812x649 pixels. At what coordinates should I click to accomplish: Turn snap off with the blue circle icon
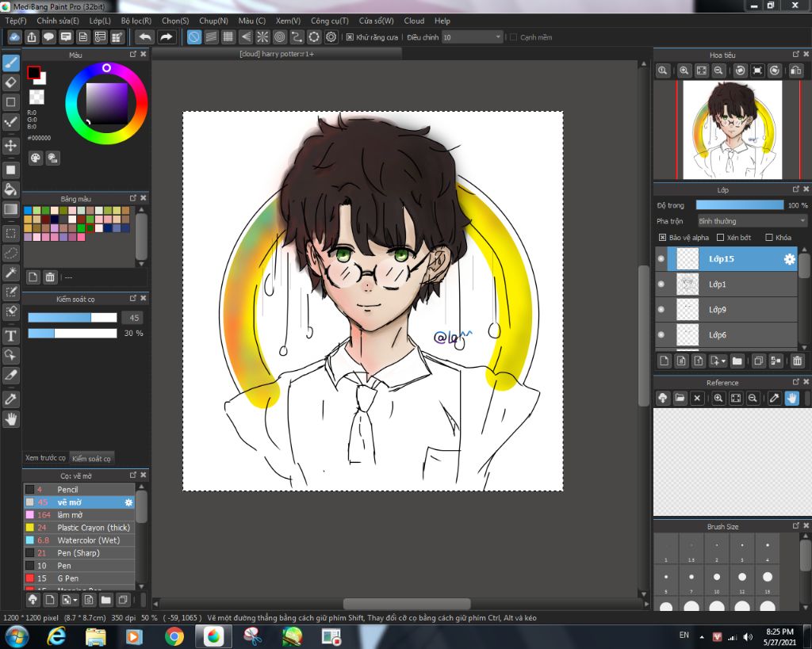193,37
